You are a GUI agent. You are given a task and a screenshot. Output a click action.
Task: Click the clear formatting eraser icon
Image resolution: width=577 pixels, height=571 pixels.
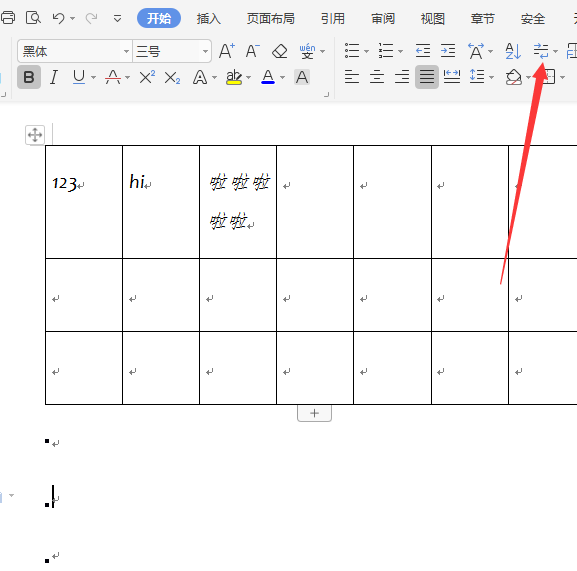280,51
